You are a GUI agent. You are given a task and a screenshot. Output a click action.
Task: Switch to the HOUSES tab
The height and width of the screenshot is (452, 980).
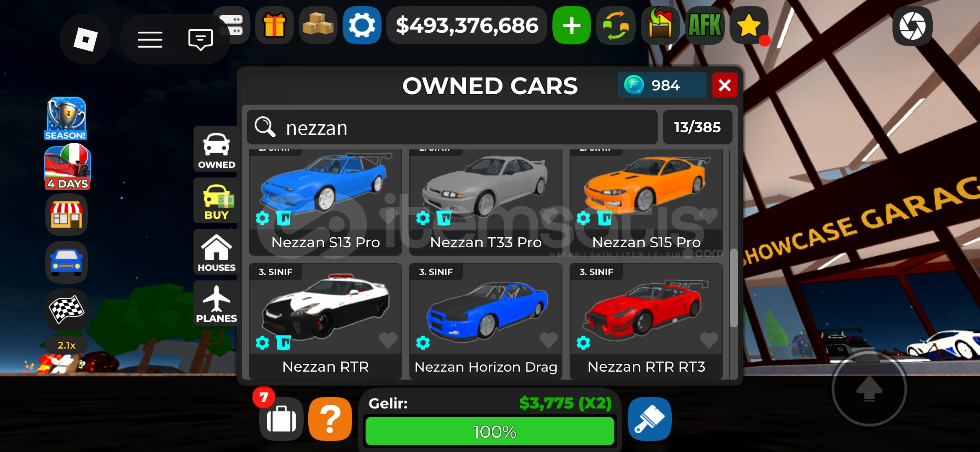[216, 252]
